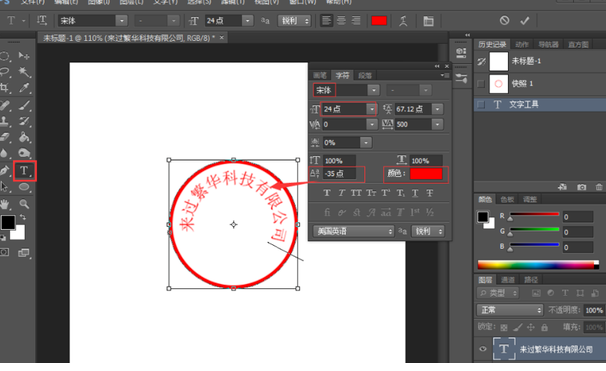Select 文字工具 history state
The height and width of the screenshot is (371, 606).
coord(540,104)
